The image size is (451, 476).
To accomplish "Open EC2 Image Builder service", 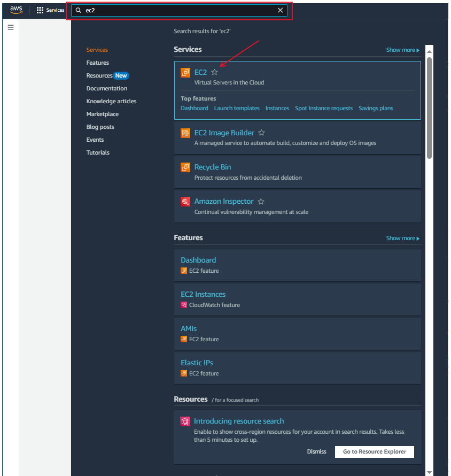I will 224,133.
